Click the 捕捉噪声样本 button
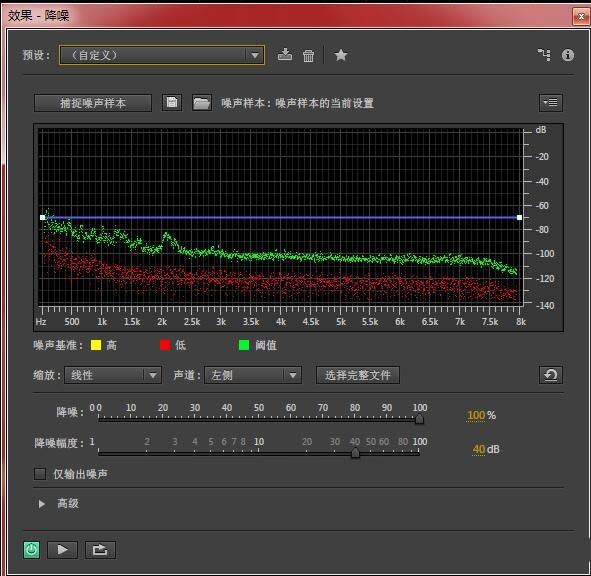Screen dimensions: 591x576 (93, 103)
